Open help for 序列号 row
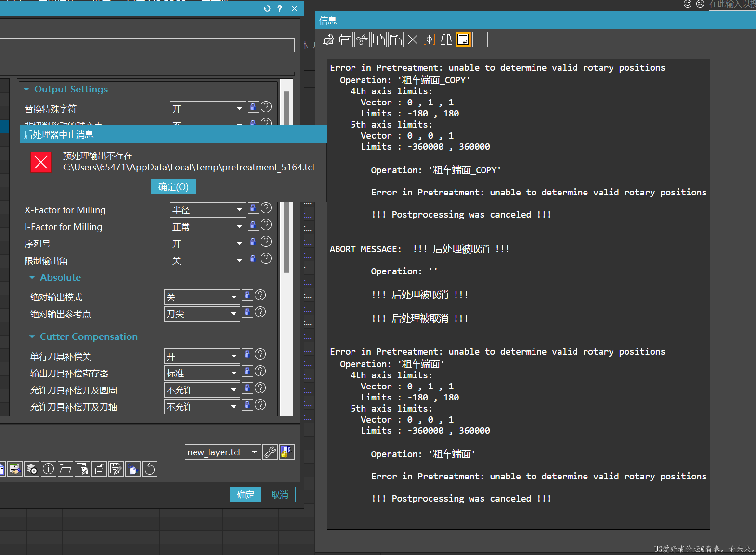The image size is (756, 555). pyautogui.click(x=266, y=242)
